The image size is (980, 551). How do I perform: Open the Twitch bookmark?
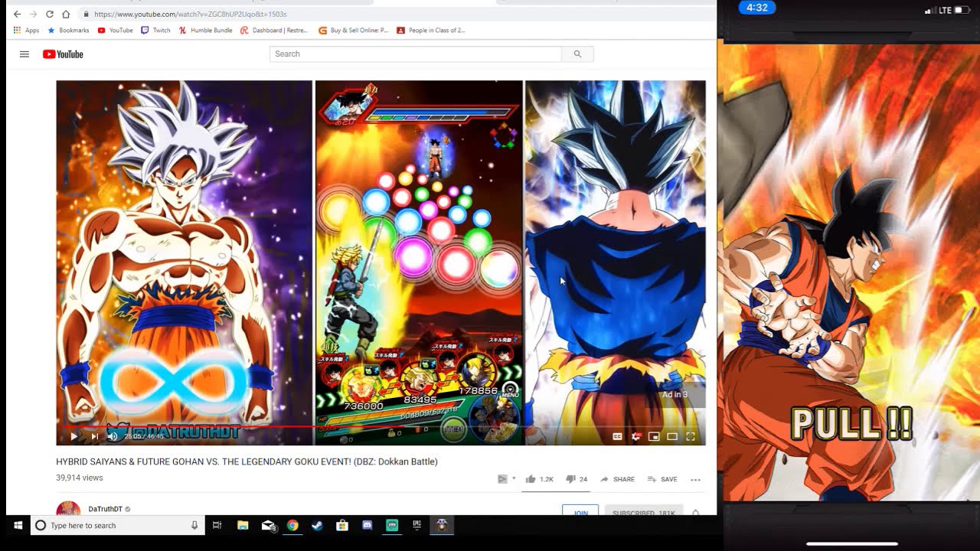pyautogui.click(x=155, y=31)
